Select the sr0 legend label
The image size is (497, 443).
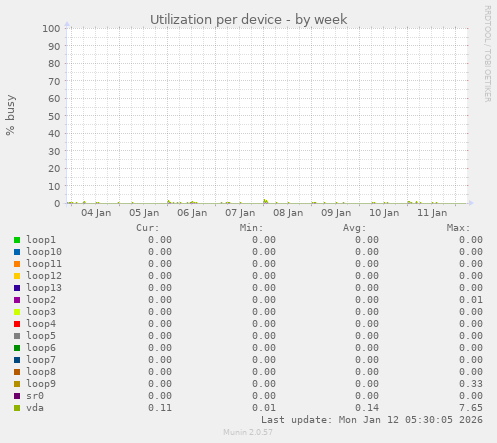pyautogui.click(x=35, y=396)
